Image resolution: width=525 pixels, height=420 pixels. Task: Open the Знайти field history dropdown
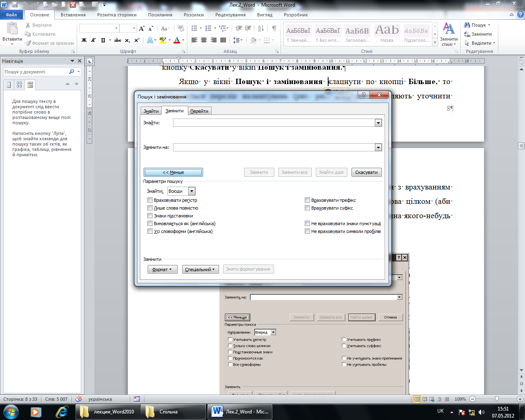point(378,123)
